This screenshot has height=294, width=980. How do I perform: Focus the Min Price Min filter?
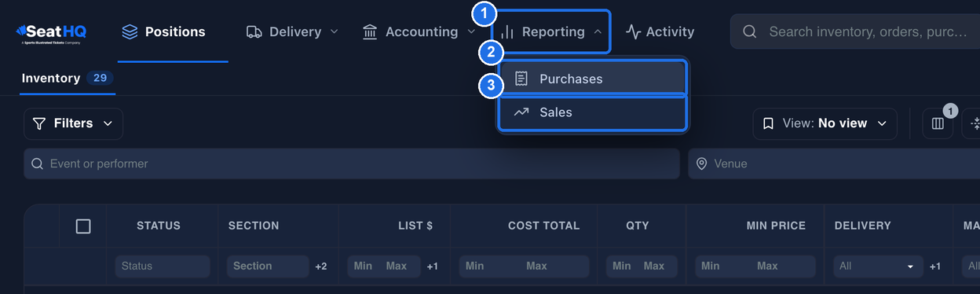tap(724, 266)
